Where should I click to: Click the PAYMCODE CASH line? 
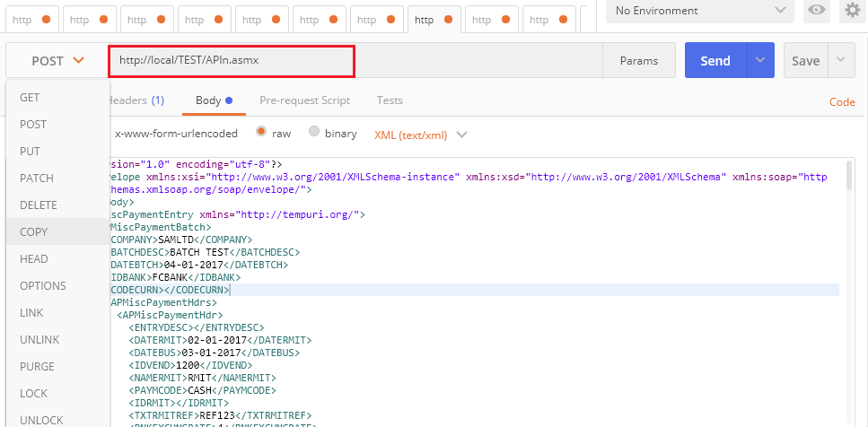[x=202, y=390]
